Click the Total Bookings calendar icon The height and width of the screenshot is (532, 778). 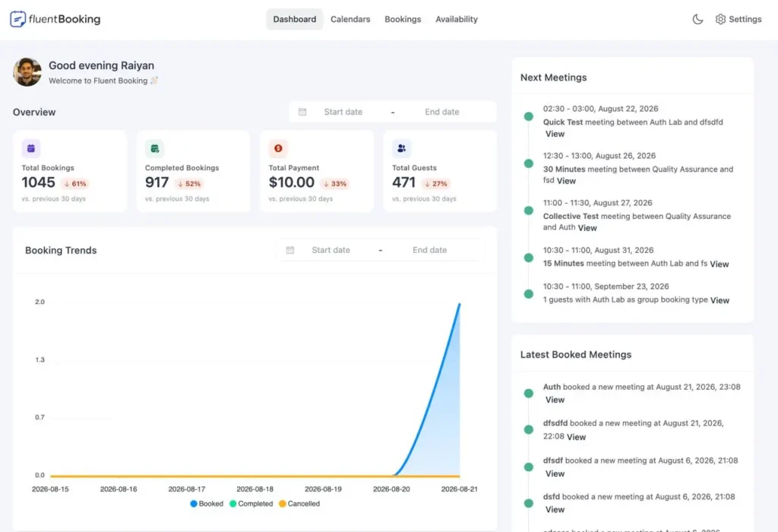(30, 148)
